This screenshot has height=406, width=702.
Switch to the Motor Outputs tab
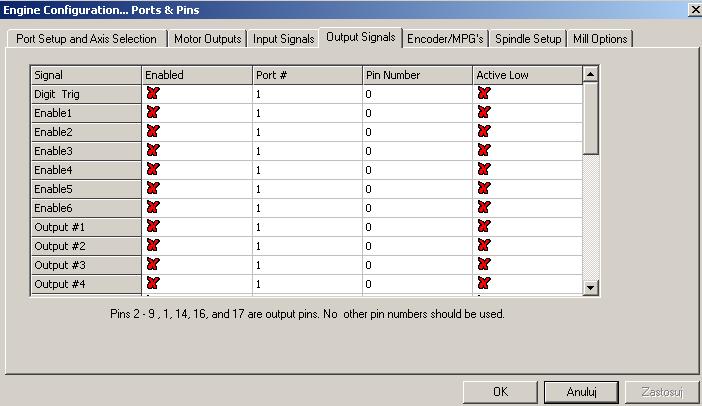pyautogui.click(x=207, y=39)
